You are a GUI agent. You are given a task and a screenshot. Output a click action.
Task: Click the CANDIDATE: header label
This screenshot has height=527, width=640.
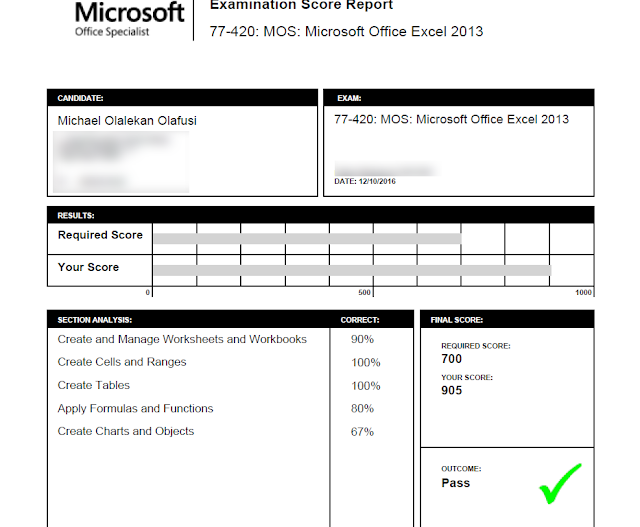click(x=80, y=98)
